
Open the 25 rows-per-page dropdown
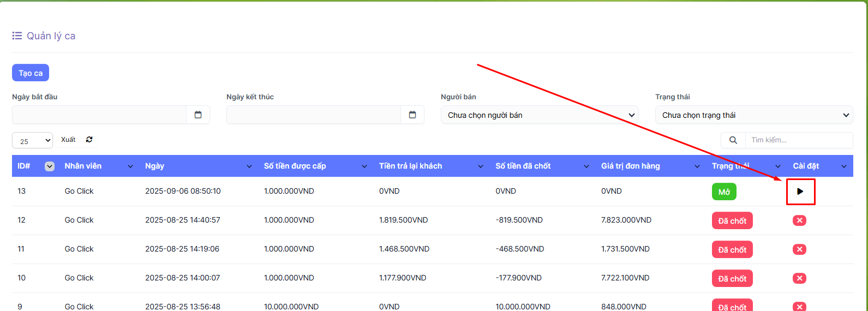click(32, 141)
